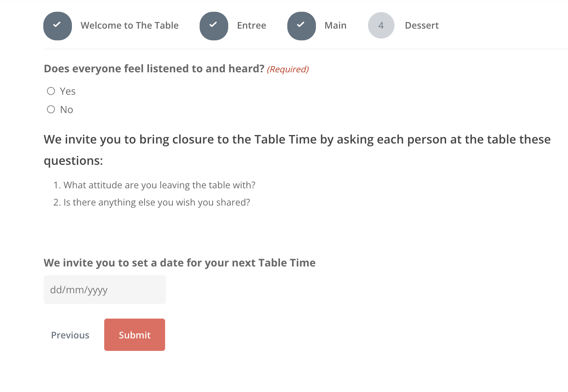Click the Yes option label text
This screenshot has height=392, width=568.
pyautogui.click(x=68, y=91)
